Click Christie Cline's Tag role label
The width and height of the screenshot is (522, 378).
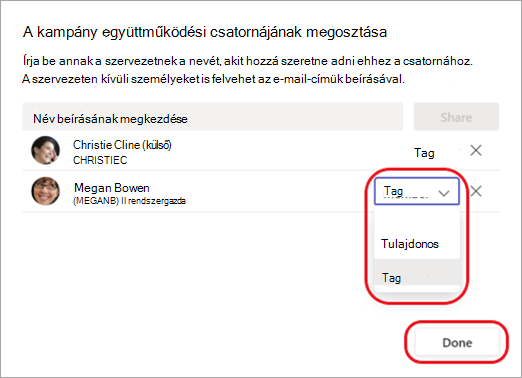(424, 153)
